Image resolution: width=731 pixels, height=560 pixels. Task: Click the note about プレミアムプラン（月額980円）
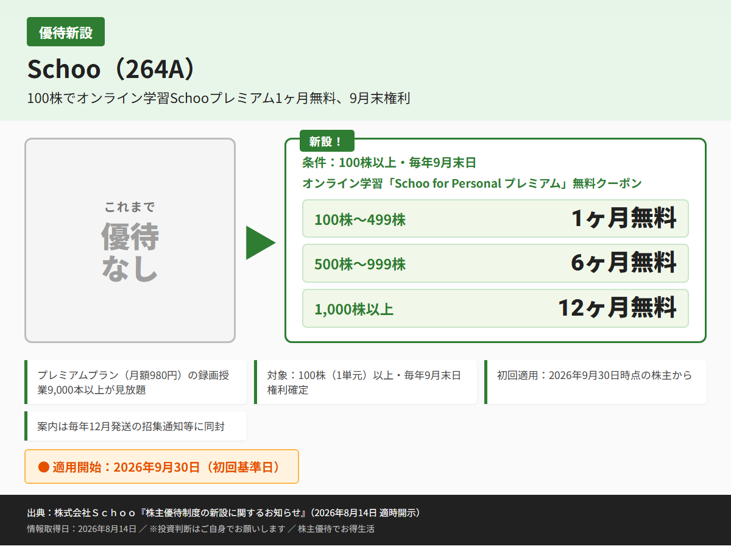[x=136, y=382]
